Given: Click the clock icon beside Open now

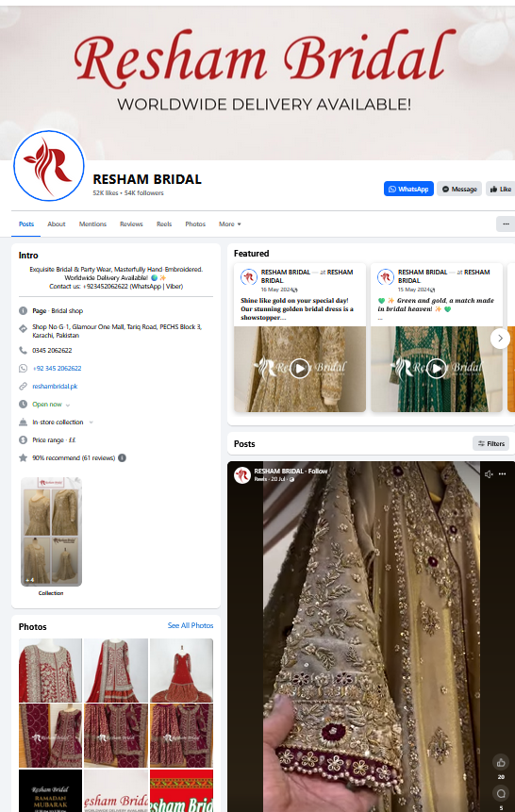Looking at the screenshot, I should coord(23,404).
